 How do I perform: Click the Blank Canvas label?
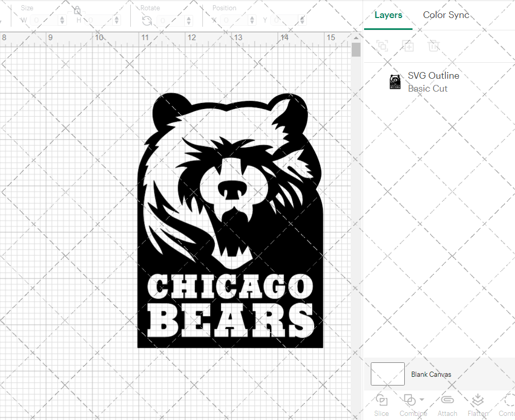coord(431,374)
